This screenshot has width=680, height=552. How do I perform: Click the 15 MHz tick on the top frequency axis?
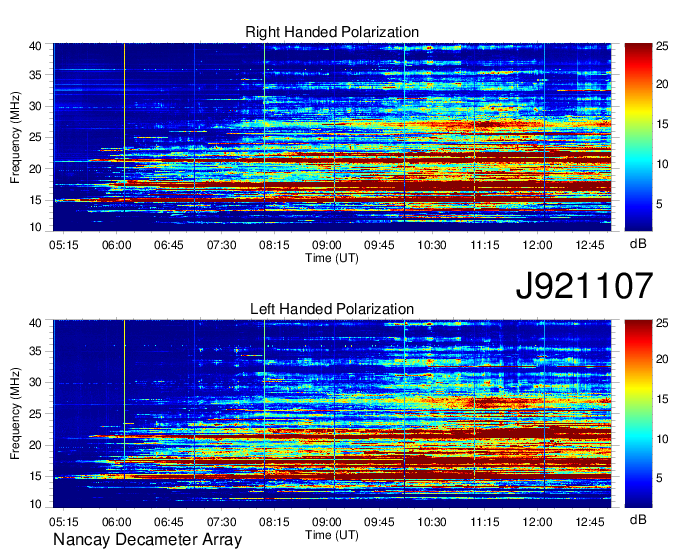point(35,200)
